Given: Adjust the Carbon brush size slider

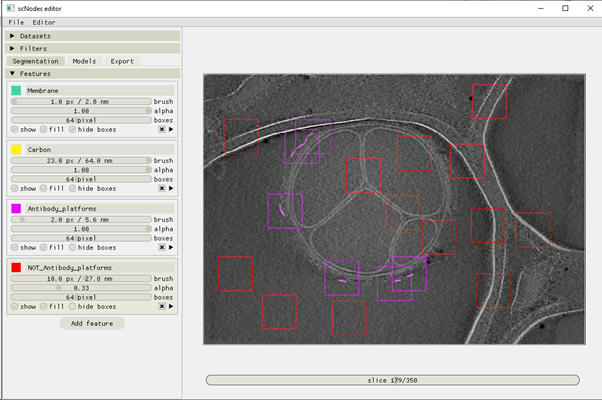Looking at the screenshot, I should [81, 160].
